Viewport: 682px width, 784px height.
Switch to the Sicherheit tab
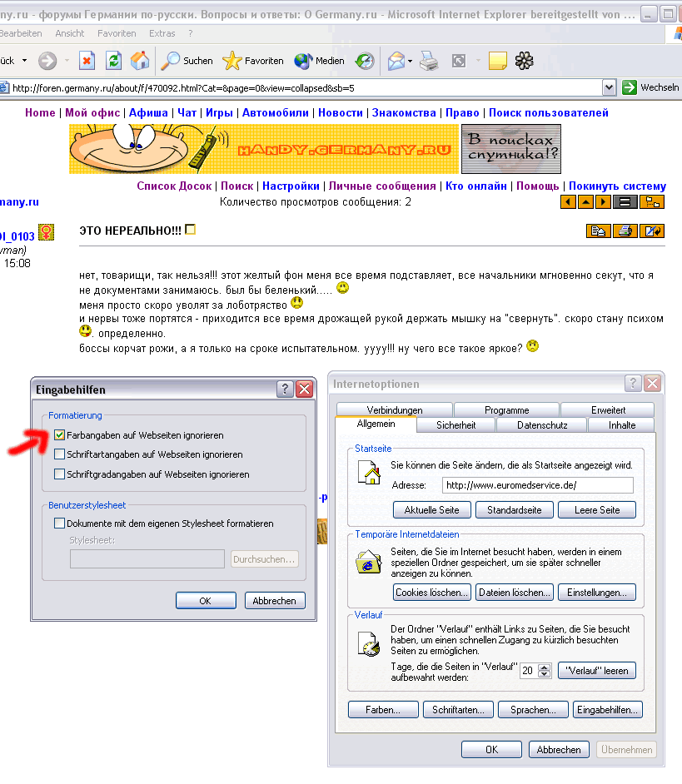[455, 425]
